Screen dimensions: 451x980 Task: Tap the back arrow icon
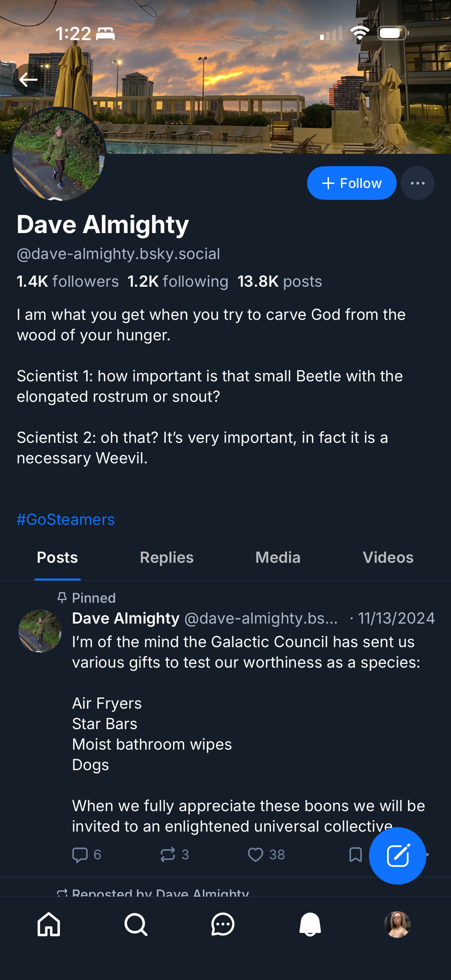[x=28, y=79]
